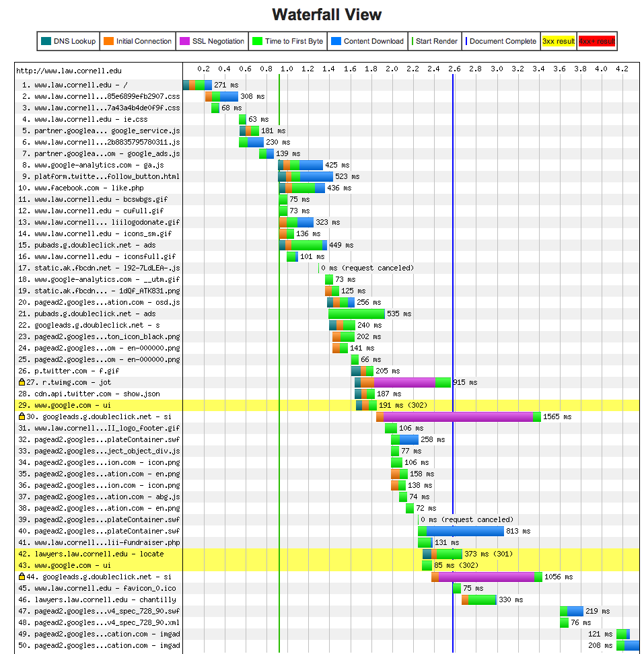
Task: Select the http://www.law.cornell.edu header URL
Action: tap(69, 71)
